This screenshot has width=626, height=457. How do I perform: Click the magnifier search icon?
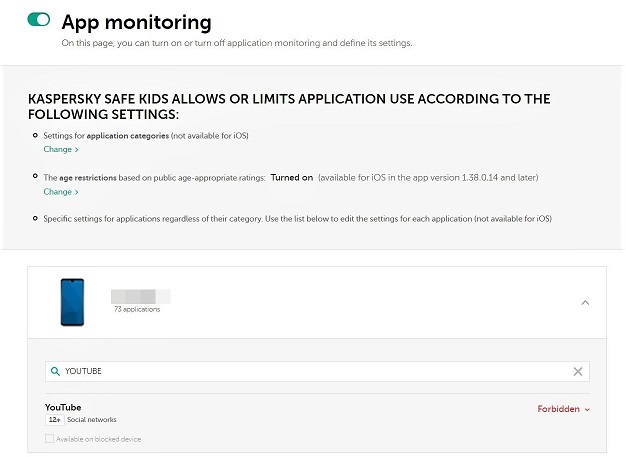coord(55,371)
